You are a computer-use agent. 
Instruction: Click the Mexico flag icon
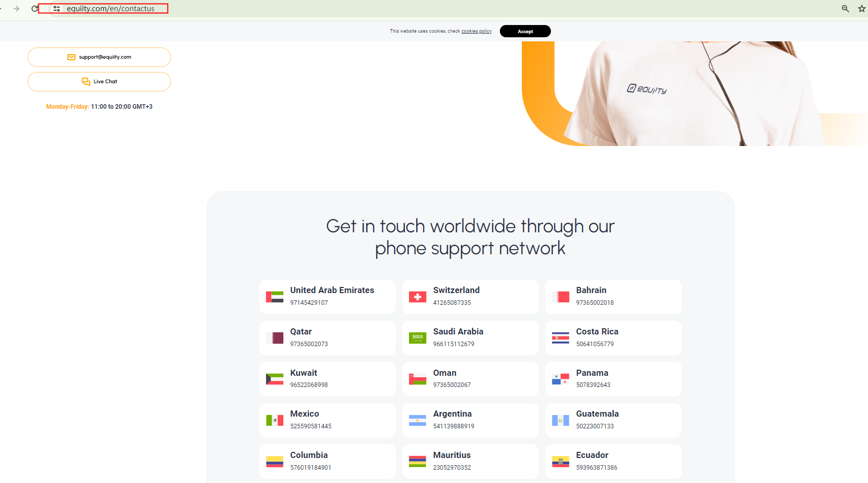(275, 420)
